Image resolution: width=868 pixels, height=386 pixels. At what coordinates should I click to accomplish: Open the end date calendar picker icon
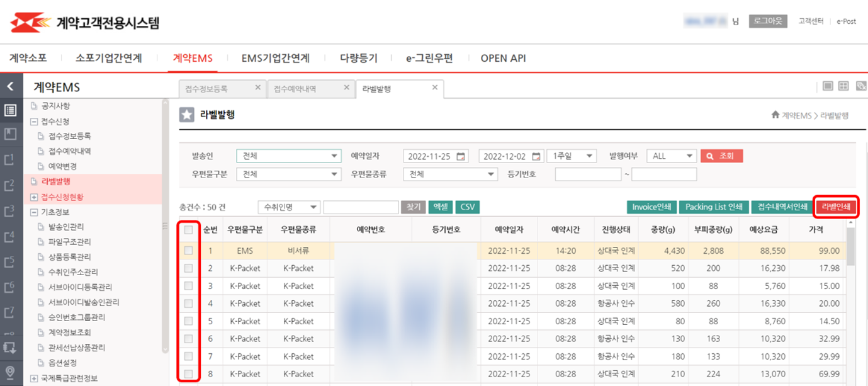point(536,156)
